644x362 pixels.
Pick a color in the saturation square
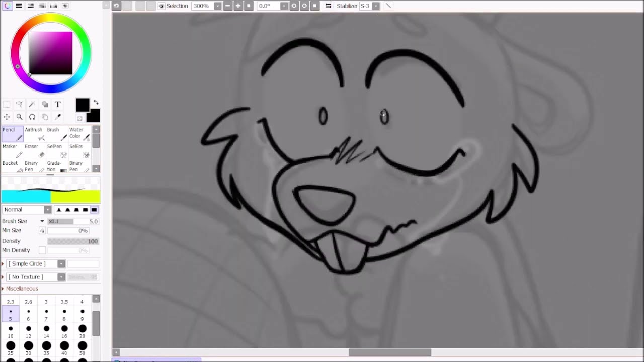coord(50,53)
